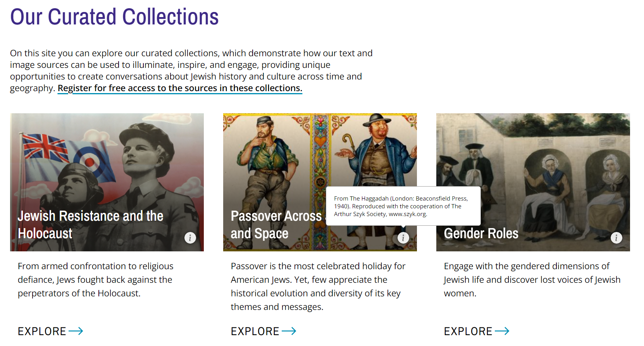
Task: Click arrow icon beside Jewish Resistance EXPLORE
Action: pos(76,331)
